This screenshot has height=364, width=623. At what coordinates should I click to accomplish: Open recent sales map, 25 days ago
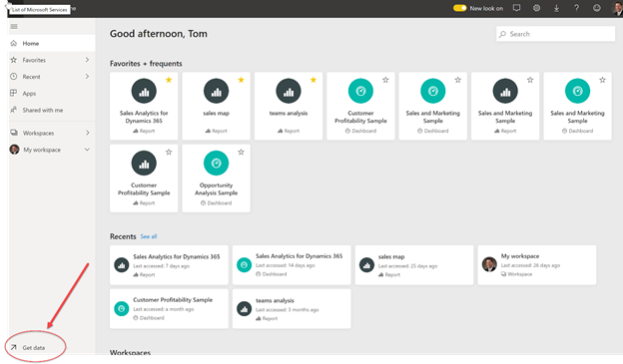[414, 264]
